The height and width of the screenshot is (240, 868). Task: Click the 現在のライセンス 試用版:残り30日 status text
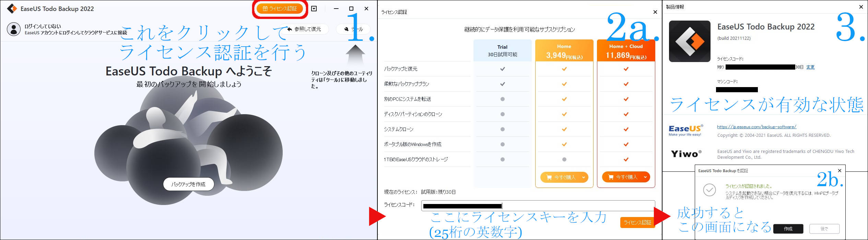click(420, 192)
